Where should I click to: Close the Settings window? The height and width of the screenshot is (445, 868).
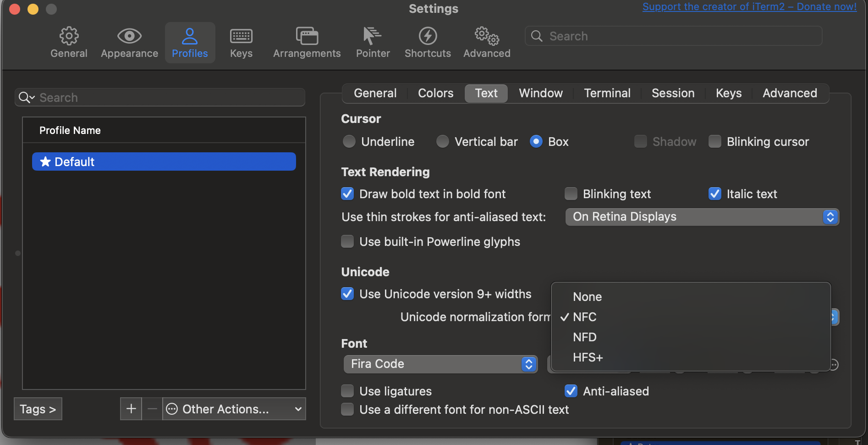[15, 9]
